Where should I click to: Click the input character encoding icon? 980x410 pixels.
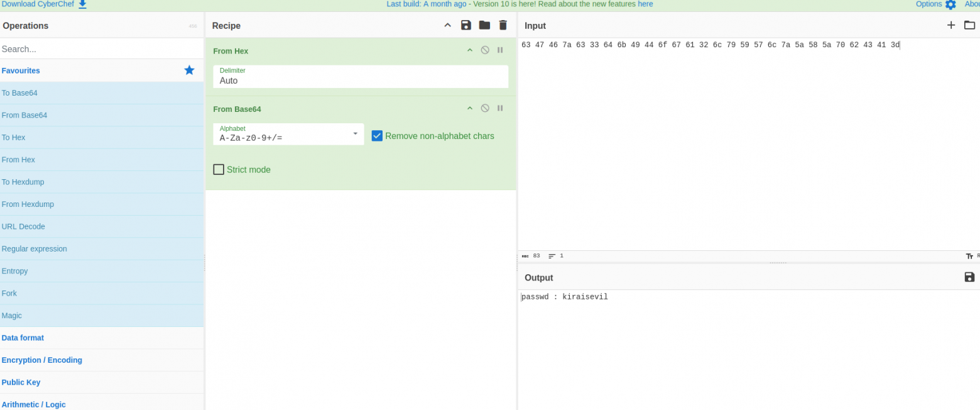[x=969, y=256]
